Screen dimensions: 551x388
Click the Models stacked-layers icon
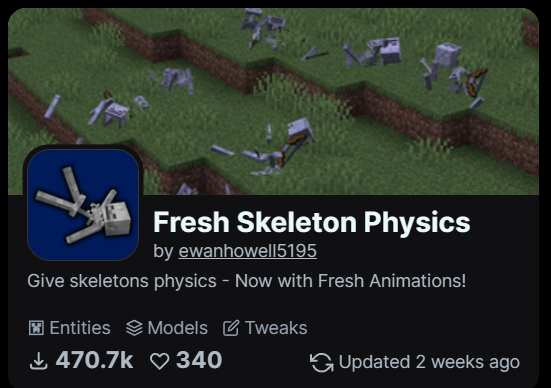[x=134, y=328]
